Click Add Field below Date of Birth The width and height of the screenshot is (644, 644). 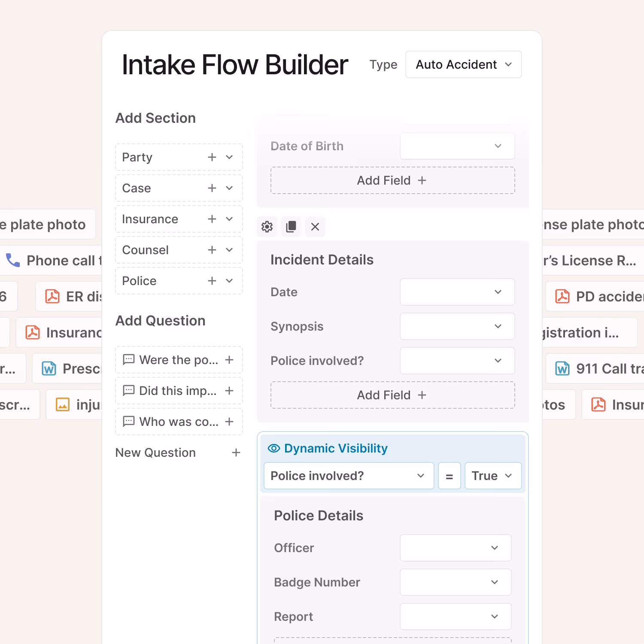393,180
